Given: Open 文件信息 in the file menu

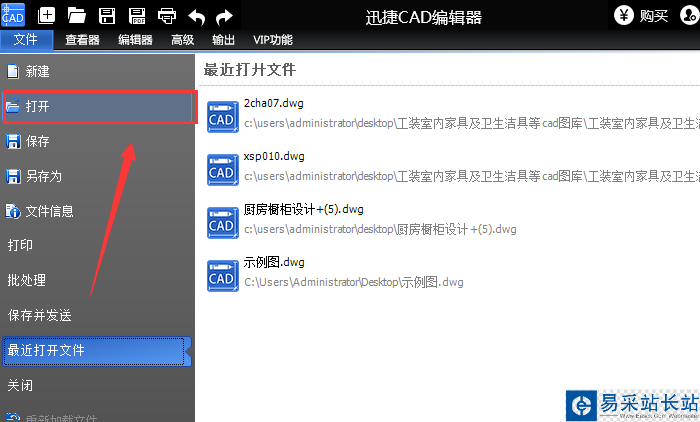Looking at the screenshot, I should [x=97, y=211].
